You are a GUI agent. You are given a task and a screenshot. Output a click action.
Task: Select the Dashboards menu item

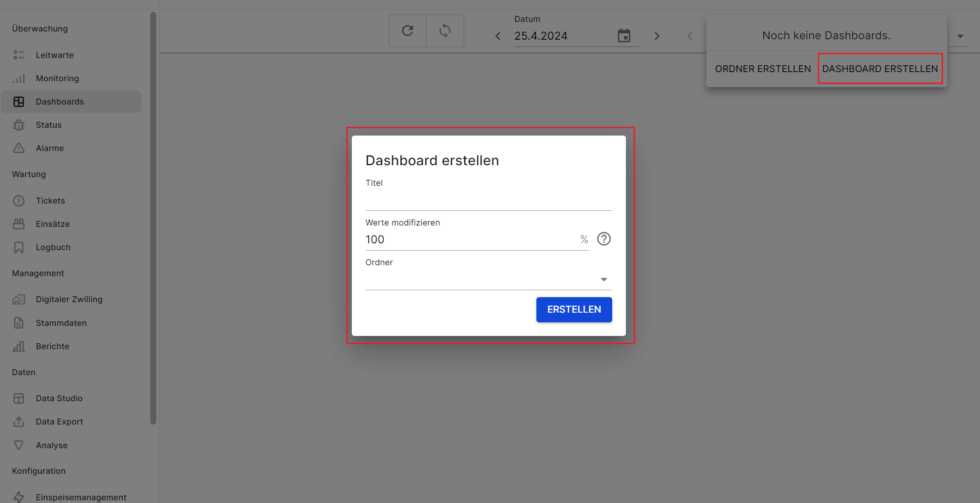(x=59, y=102)
